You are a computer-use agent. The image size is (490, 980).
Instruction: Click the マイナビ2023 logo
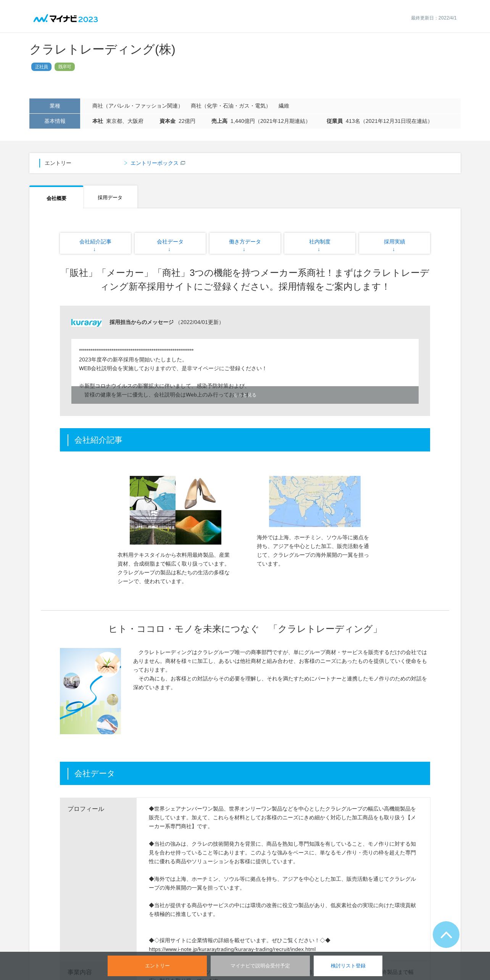[x=66, y=19]
